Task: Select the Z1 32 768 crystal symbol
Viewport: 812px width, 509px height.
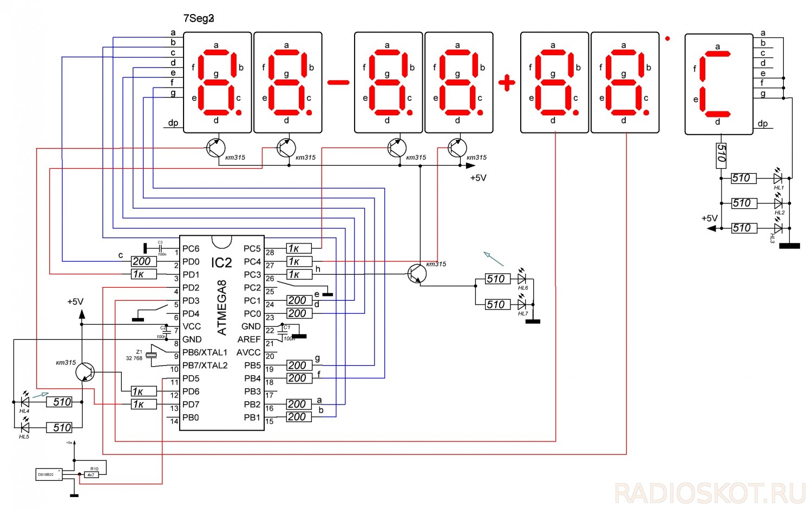Action: [x=152, y=355]
